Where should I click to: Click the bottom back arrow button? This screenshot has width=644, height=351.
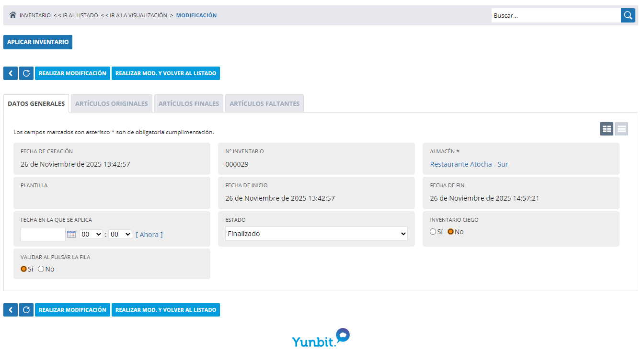[11, 310]
